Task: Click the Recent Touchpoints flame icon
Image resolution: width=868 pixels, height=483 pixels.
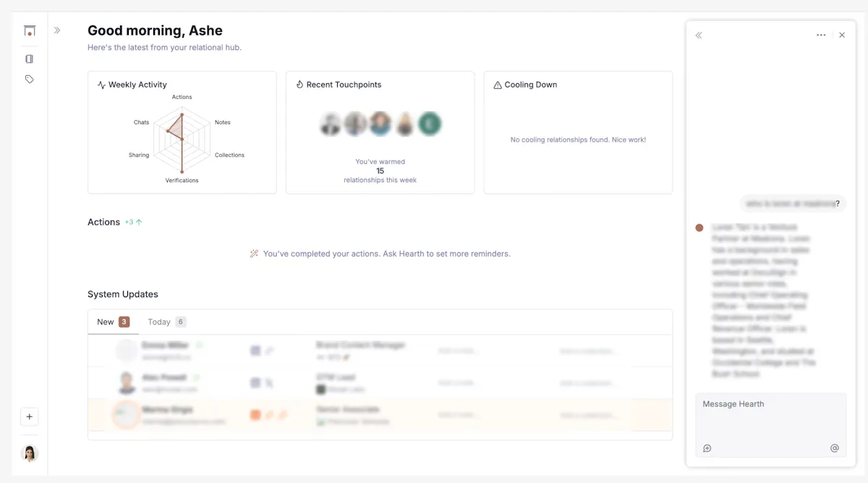Action: pyautogui.click(x=299, y=85)
